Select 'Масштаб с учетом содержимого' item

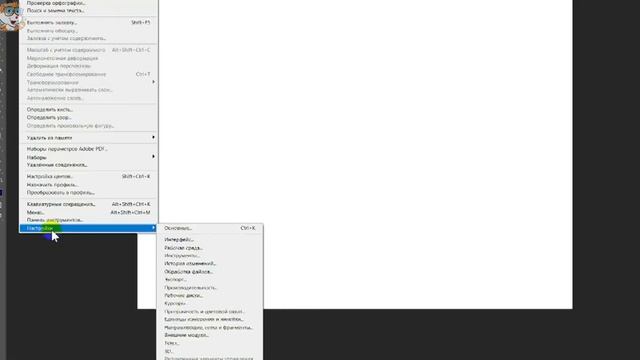tap(88, 50)
